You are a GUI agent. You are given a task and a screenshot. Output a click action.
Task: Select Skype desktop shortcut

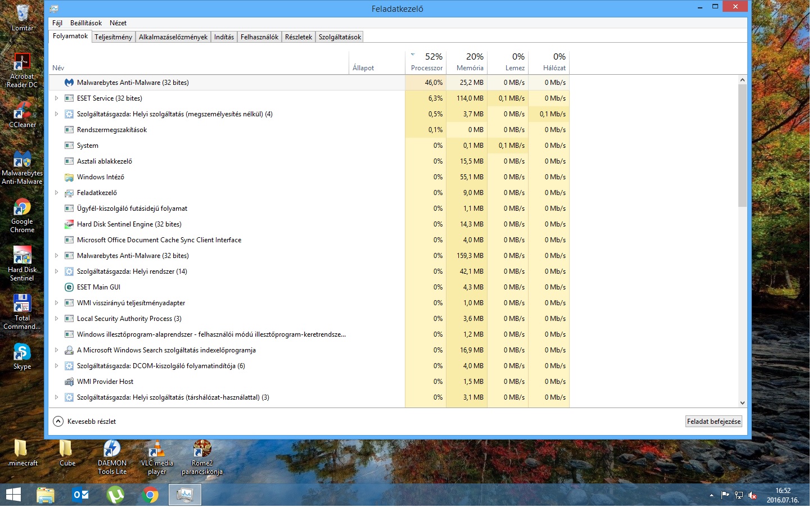(x=22, y=356)
